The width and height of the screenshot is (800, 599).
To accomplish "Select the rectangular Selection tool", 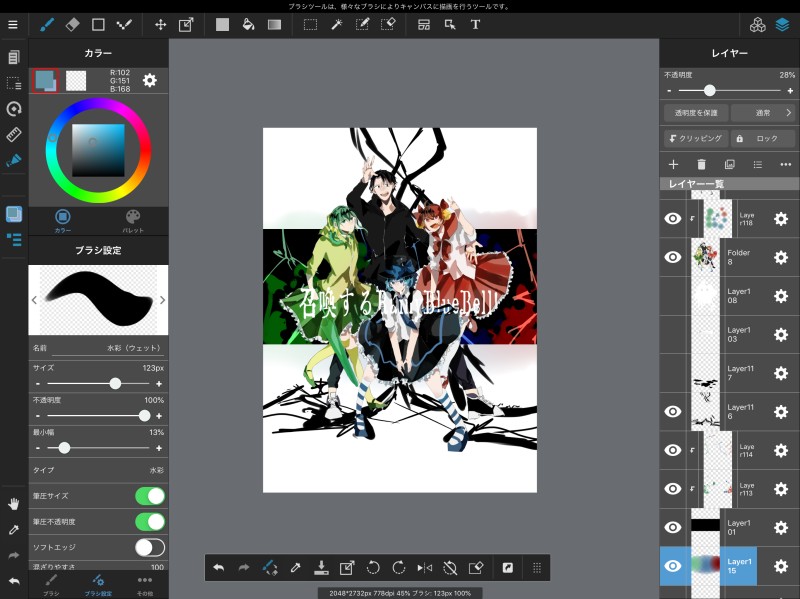I will pos(310,24).
